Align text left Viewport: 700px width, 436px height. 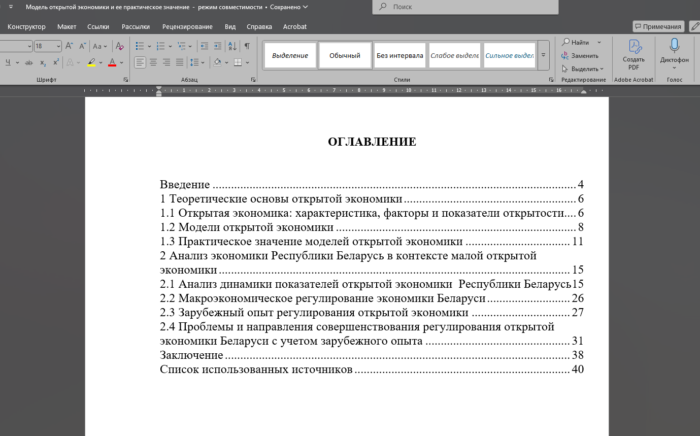click(140, 62)
